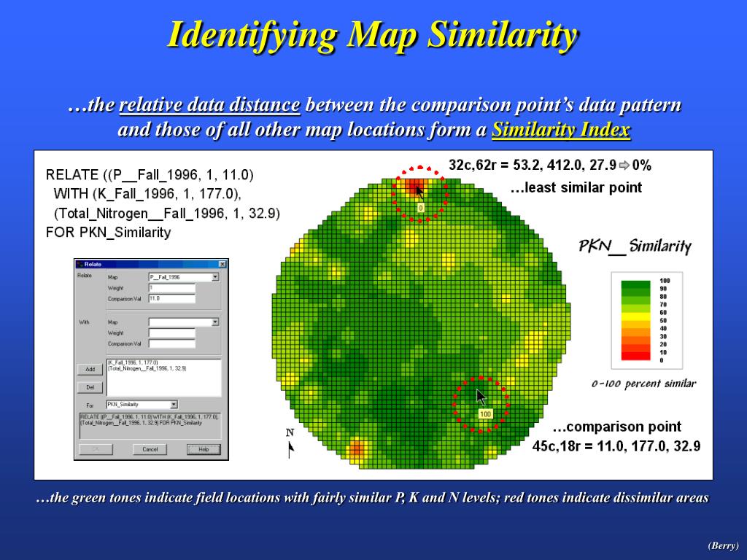
Task: Click the '32c,62r = 53.2, 412.0, 27.9' text
Action: (533, 166)
